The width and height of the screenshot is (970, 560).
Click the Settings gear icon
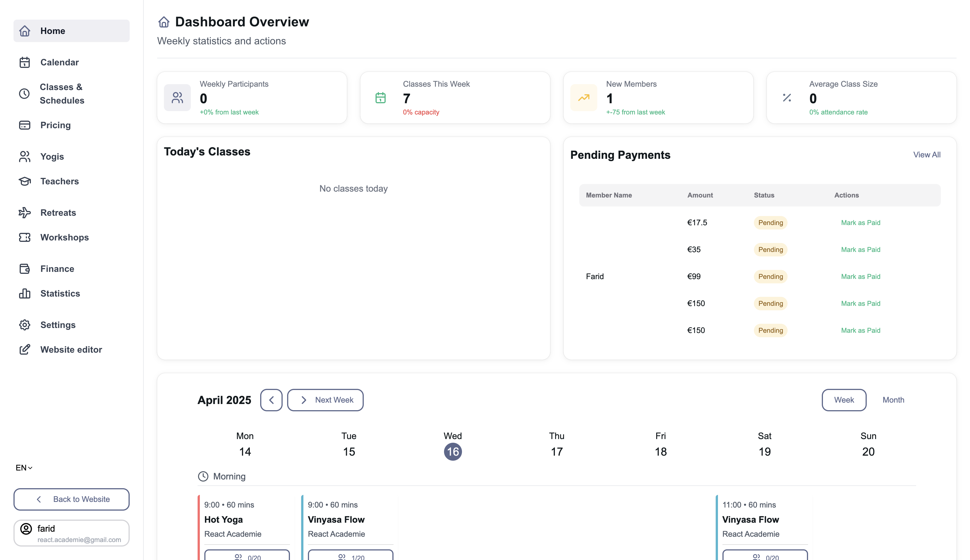(25, 325)
